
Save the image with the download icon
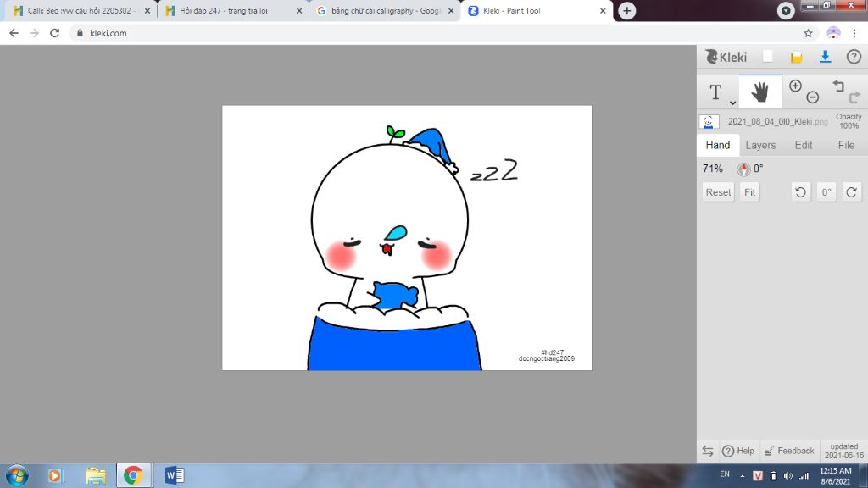coord(825,57)
